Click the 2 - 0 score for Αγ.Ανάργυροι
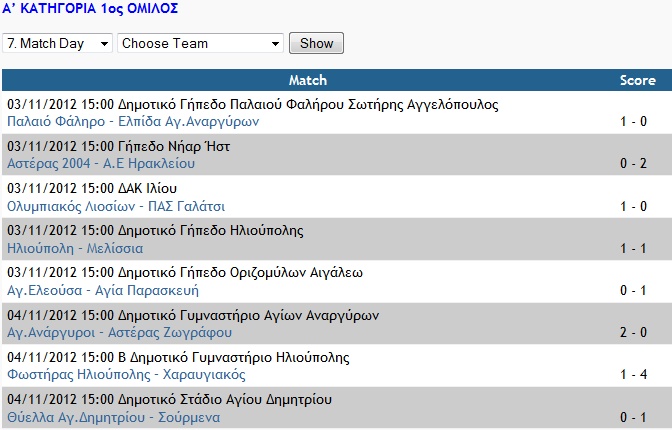 633,332
